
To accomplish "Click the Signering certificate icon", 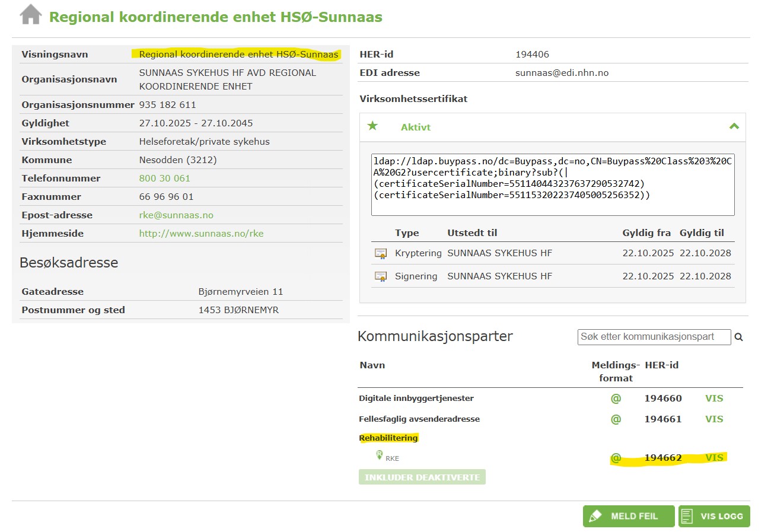I will coord(380,276).
